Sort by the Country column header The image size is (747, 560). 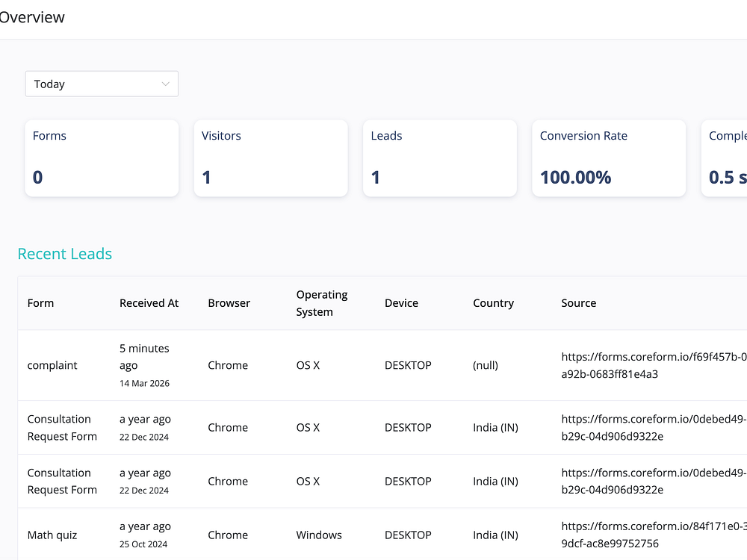pyautogui.click(x=493, y=303)
